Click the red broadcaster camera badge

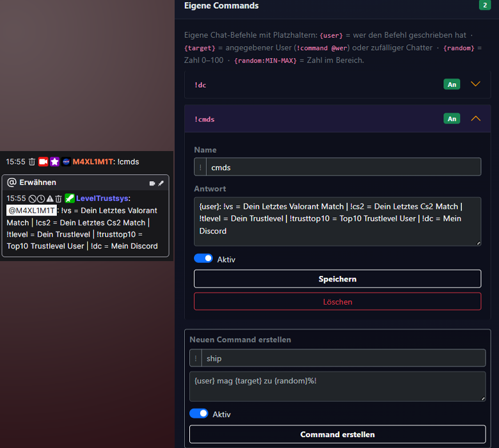coord(43,162)
